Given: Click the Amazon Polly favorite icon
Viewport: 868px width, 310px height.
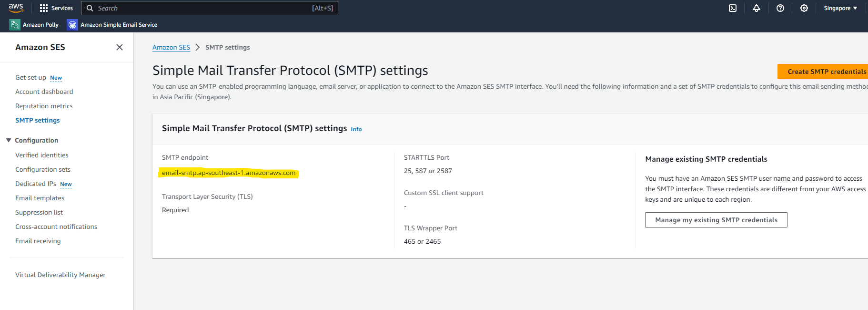Looking at the screenshot, I should point(15,25).
